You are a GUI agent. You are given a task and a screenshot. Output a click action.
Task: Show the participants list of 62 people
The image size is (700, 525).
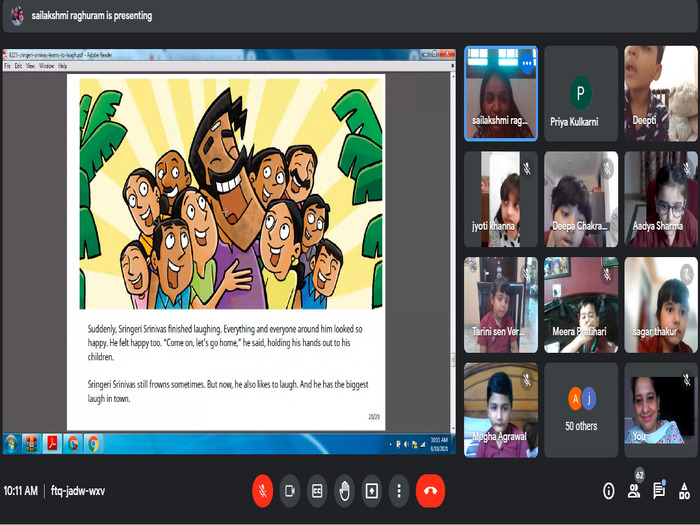634,491
